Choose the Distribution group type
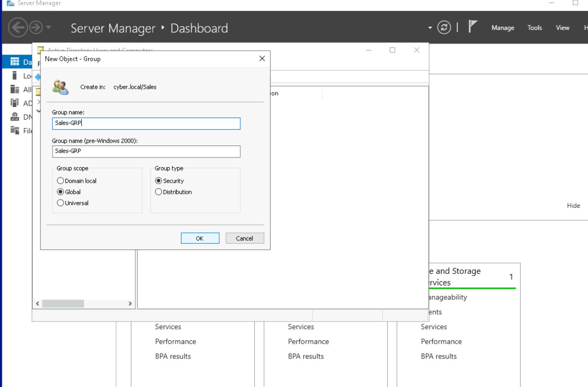The width and height of the screenshot is (588, 387). click(173, 192)
